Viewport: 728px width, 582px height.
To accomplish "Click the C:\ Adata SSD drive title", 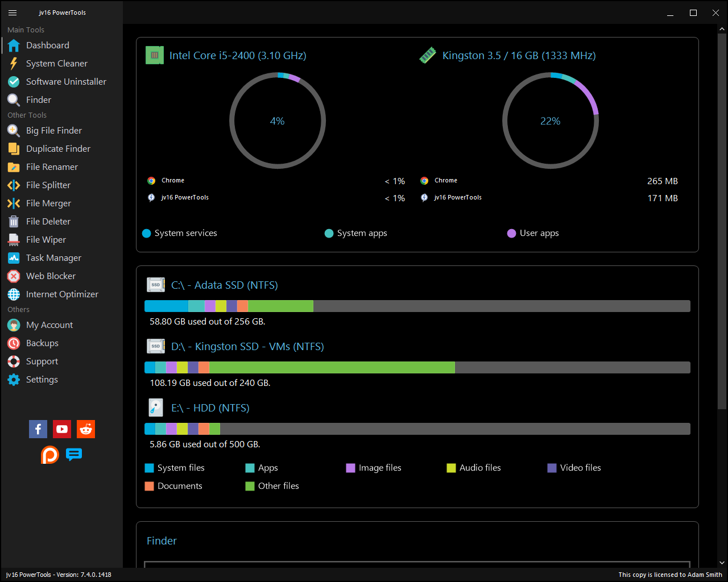I will (x=224, y=285).
